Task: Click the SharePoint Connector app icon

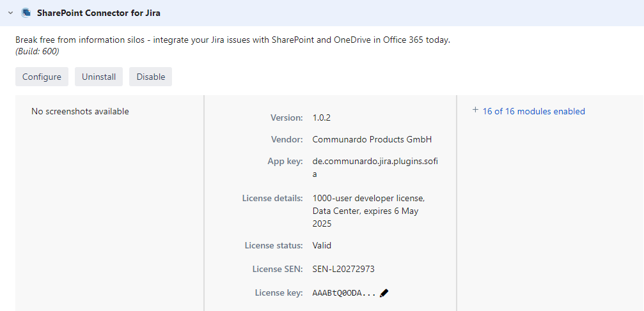Action: click(26, 13)
